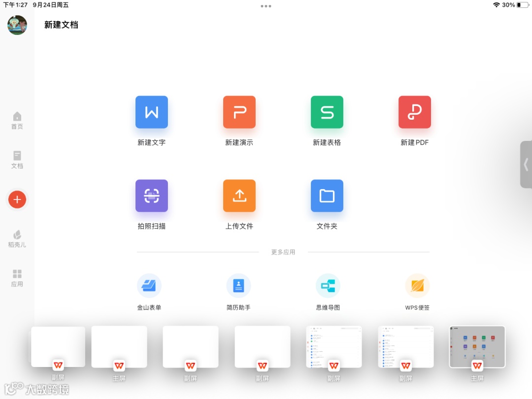This screenshot has height=399, width=532.
Task: Create a new presentation (新建演示)
Action: click(239, 112)
